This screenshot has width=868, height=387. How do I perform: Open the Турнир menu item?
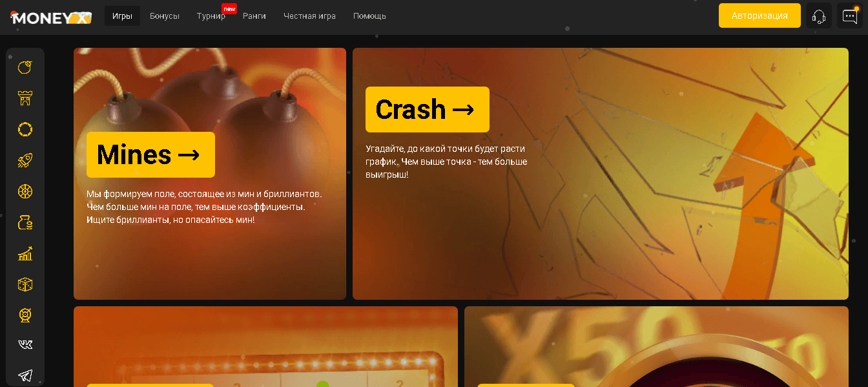pos(211,16)
